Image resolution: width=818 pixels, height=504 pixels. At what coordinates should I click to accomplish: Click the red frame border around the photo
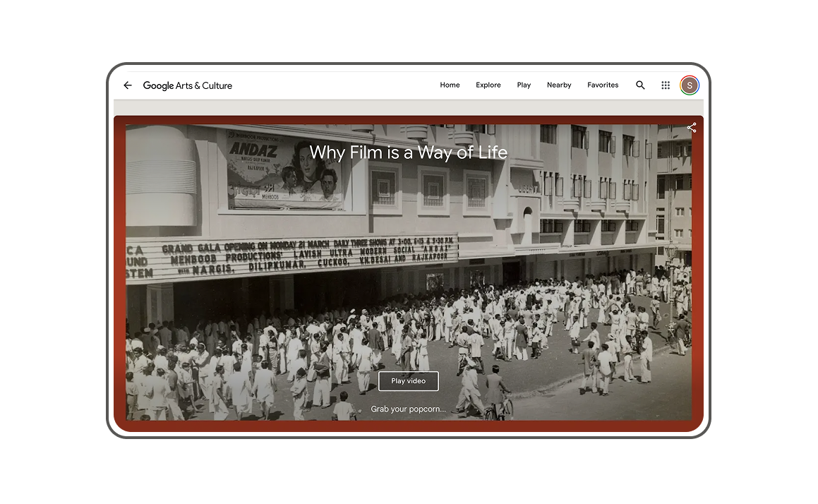(119, 282)
